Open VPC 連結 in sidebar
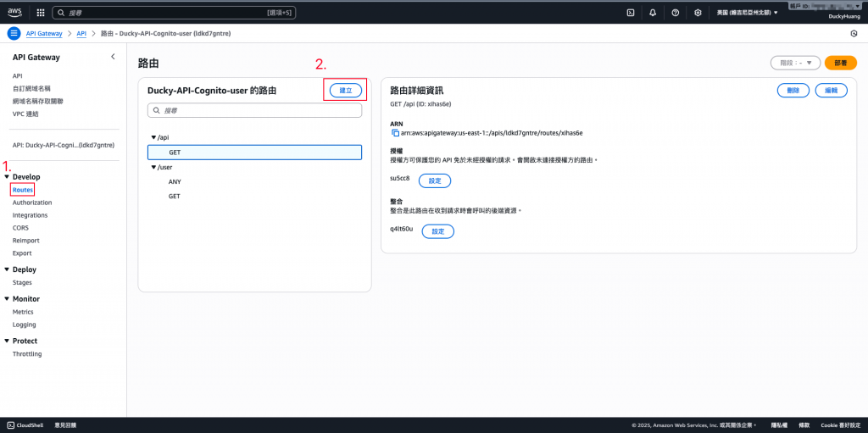This screenshot has height=433, width=868. (25, 114)
